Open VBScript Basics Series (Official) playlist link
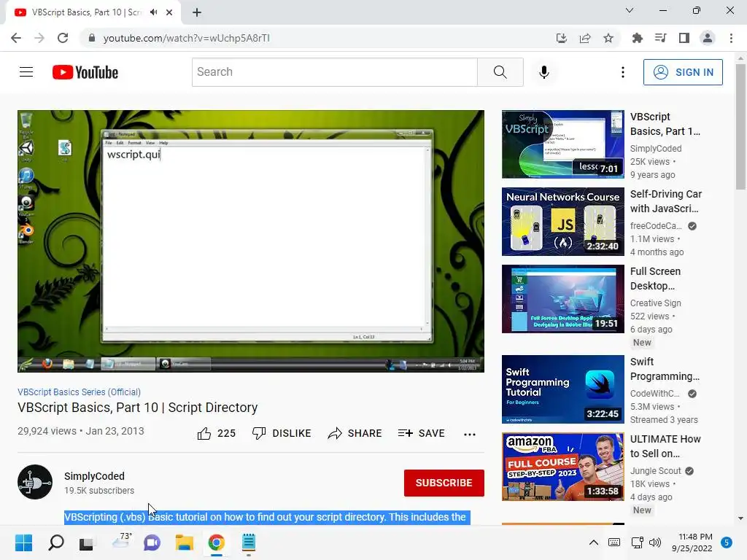 point(79,392)
